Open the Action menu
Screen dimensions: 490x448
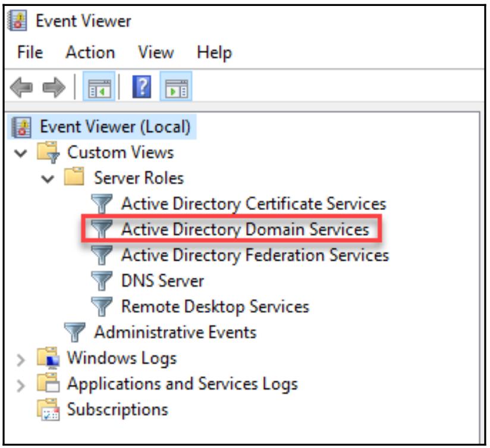[90, 52]
